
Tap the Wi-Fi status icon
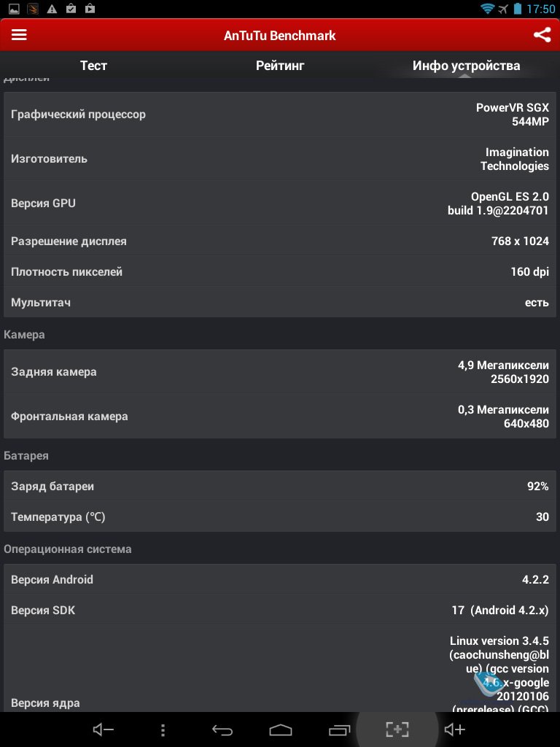click(487, 9)
